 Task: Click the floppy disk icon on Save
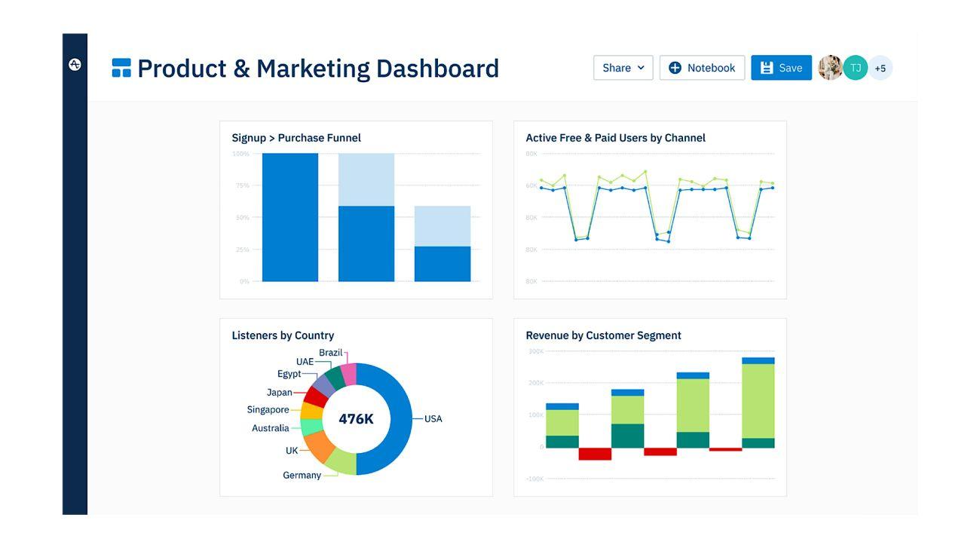767,68
